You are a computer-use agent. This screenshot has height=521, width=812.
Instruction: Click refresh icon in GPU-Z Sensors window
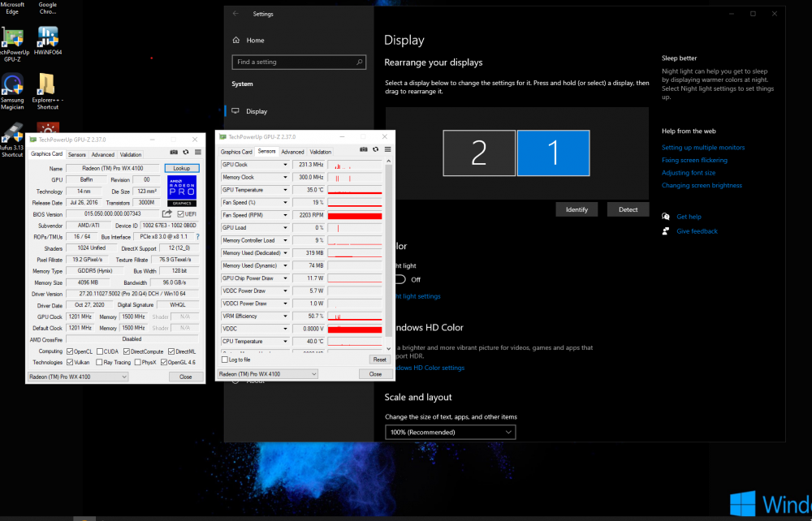(375, 149)
